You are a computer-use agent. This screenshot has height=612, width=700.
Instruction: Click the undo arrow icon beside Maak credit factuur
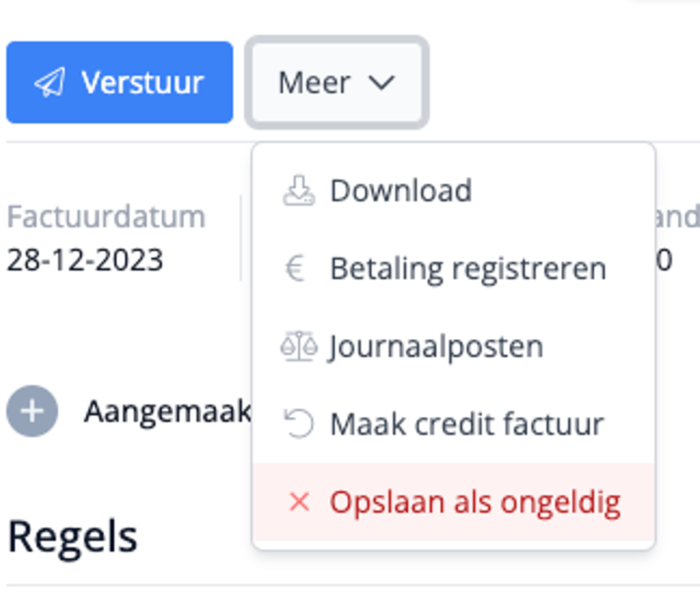click(x=298, y=422)
